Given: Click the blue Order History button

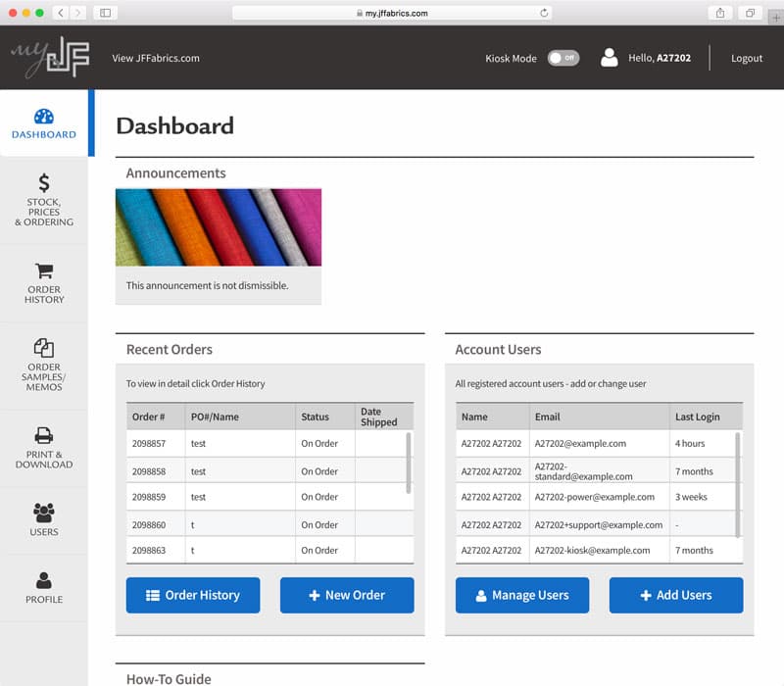Looking at the screenshot, I should point(193,595).
